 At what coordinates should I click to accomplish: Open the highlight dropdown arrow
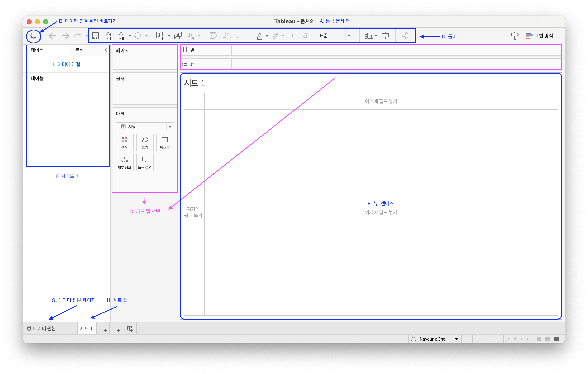pyautogui.click(x=266, y=36)
